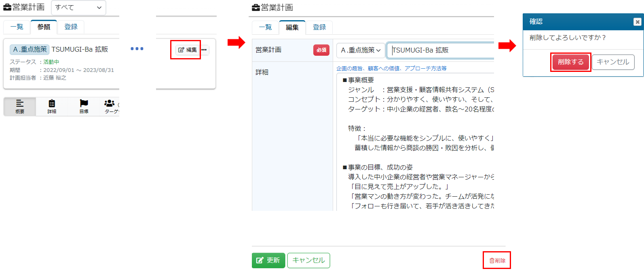
Task: Click the 削除 trash link
Action: click(x=497, y=260)
